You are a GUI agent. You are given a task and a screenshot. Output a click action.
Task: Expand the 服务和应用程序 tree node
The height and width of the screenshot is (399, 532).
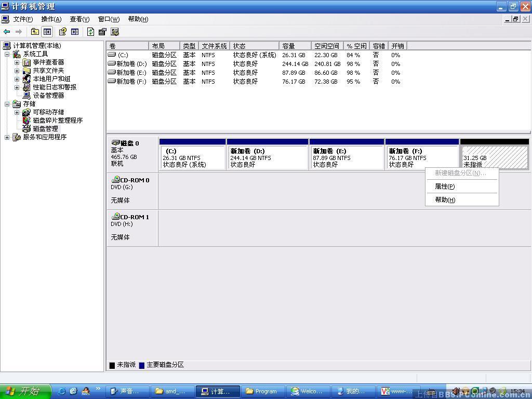pos(7,137)
